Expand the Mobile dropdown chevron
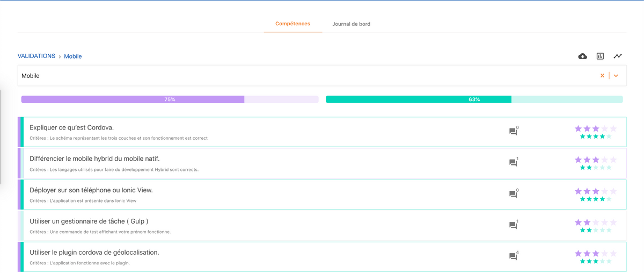The height and width of the screenshot is (273, 644). coord(616,76)
